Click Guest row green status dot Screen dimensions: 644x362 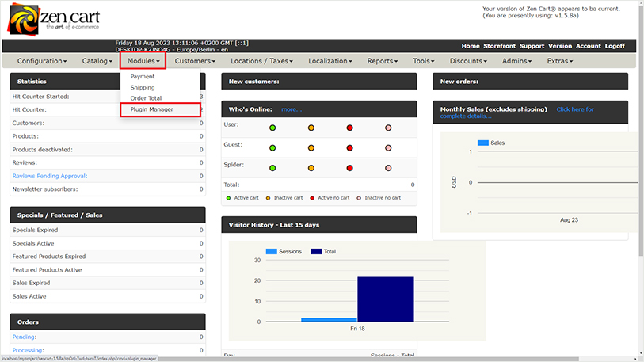272,148
